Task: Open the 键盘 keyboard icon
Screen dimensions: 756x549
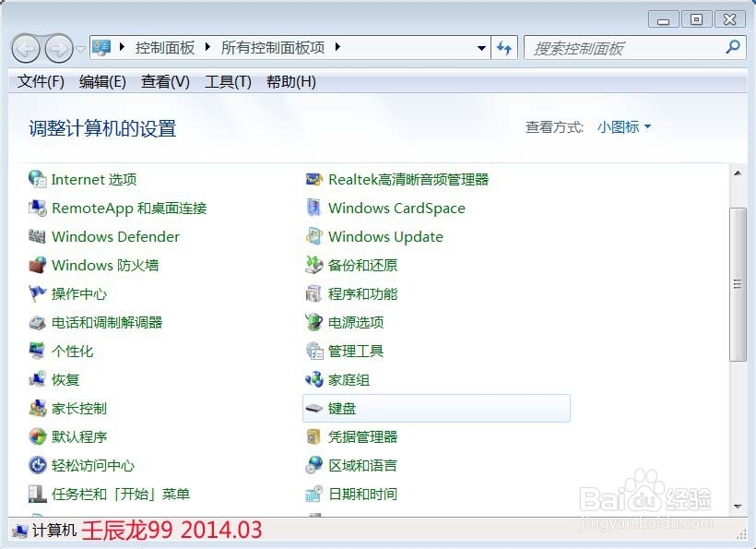Action: 313,408
